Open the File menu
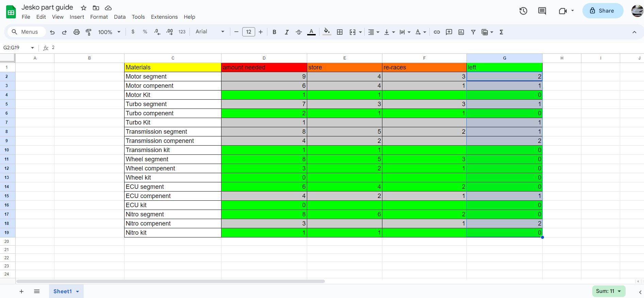This screenshot has width=644, height=298. 26,17
